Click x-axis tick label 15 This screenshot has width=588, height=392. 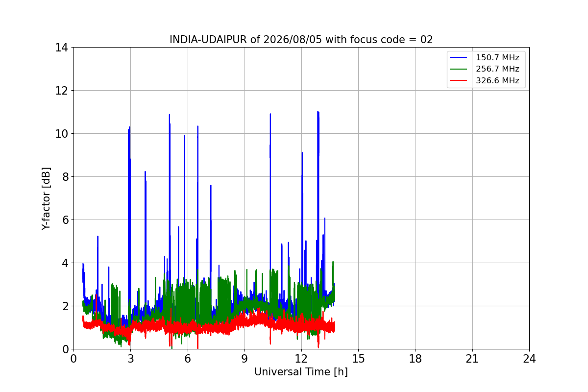(358, 359)
